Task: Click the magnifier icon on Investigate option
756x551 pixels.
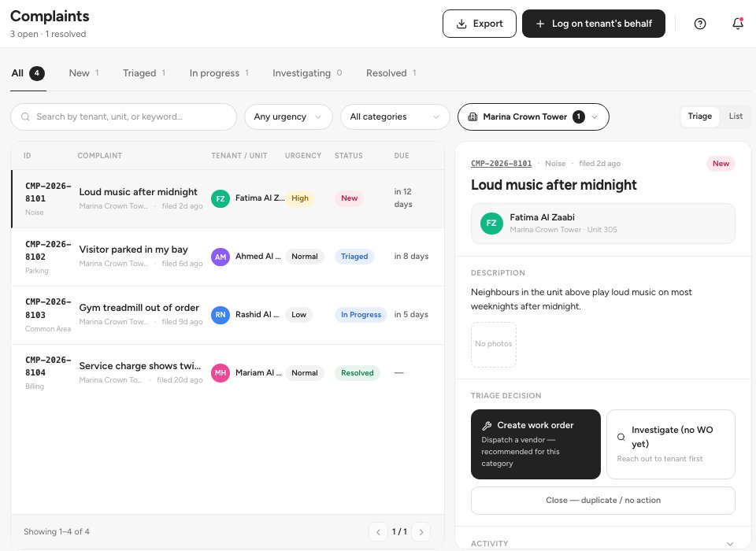Action: click(621, 437)
